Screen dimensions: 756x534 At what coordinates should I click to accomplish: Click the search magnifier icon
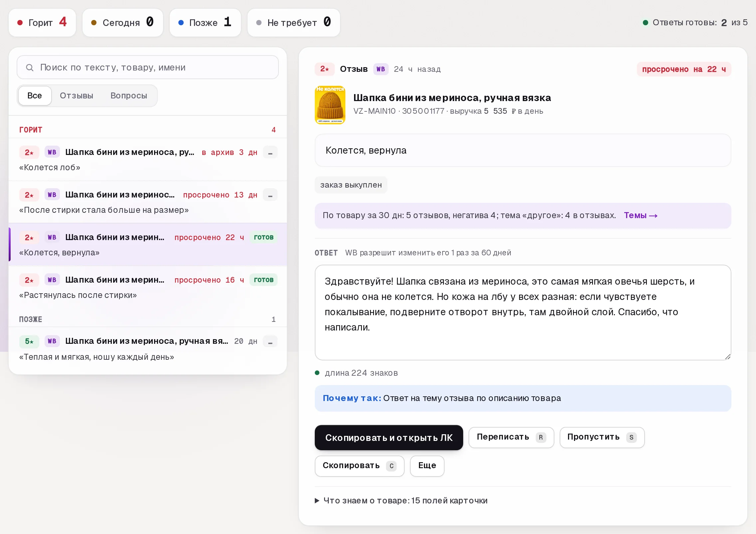pyautogui.click(x=30, y=67)
